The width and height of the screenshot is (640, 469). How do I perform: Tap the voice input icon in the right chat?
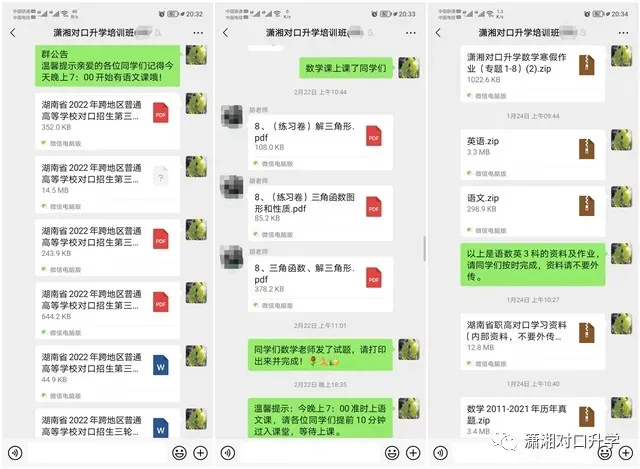click(x=440, y=453)
